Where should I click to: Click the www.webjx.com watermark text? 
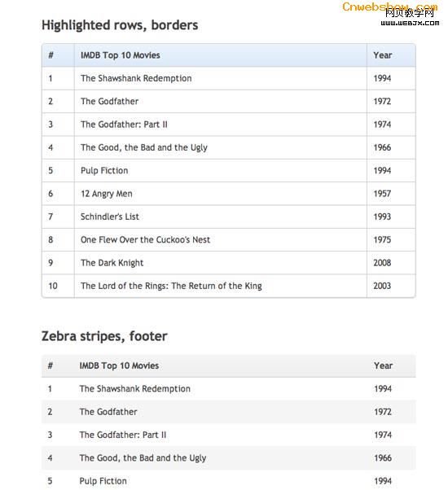coord(410,23)
